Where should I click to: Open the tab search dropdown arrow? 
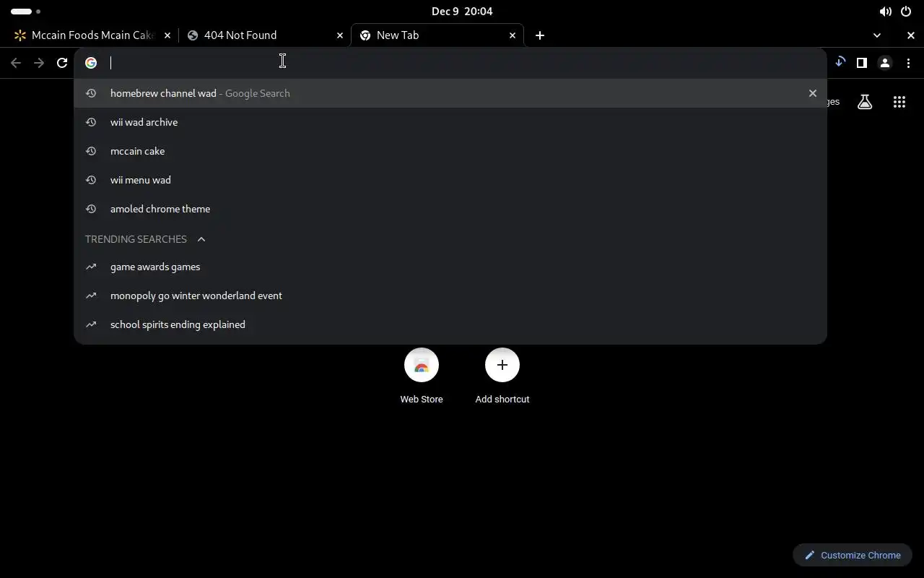click(877, 35)
